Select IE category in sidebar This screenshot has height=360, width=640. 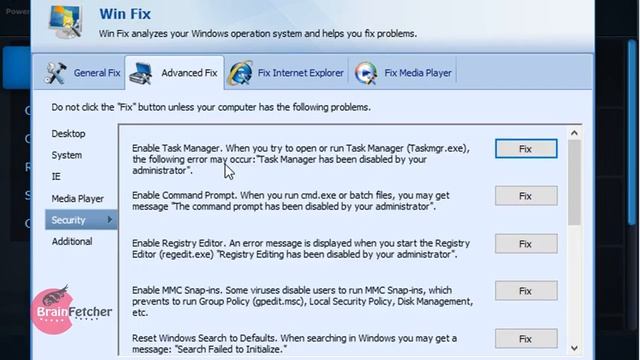point(56,177)
